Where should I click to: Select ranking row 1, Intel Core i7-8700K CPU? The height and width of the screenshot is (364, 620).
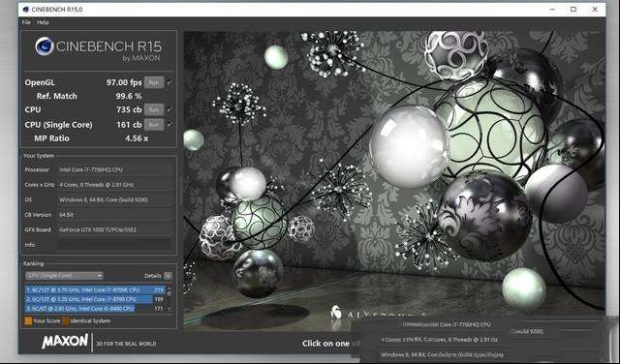coord(95,289)
